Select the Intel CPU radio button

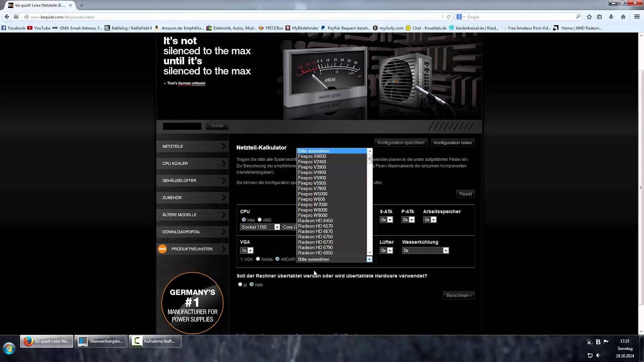point(244,220)
